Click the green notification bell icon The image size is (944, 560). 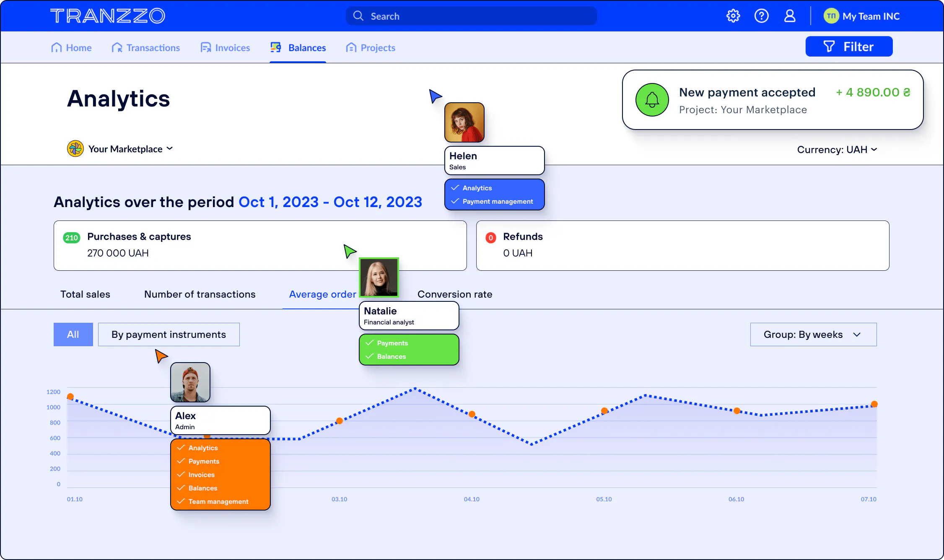[652, 100]
